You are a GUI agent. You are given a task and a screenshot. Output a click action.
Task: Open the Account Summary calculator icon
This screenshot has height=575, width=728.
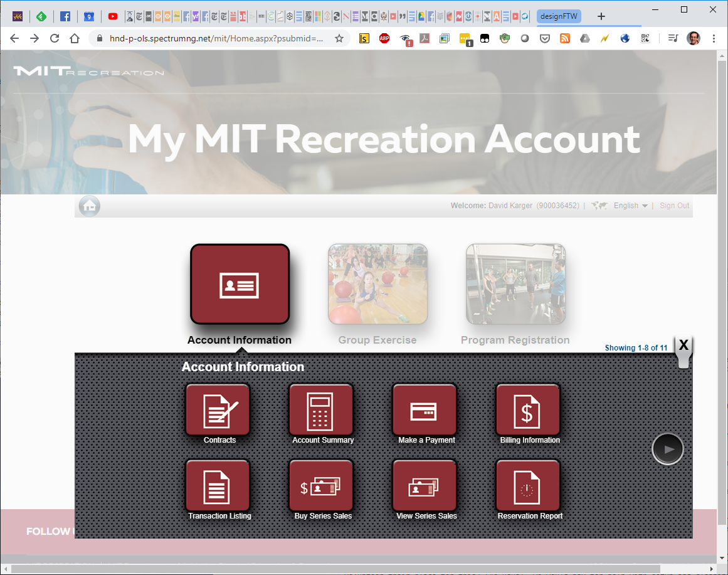point(321,411)
